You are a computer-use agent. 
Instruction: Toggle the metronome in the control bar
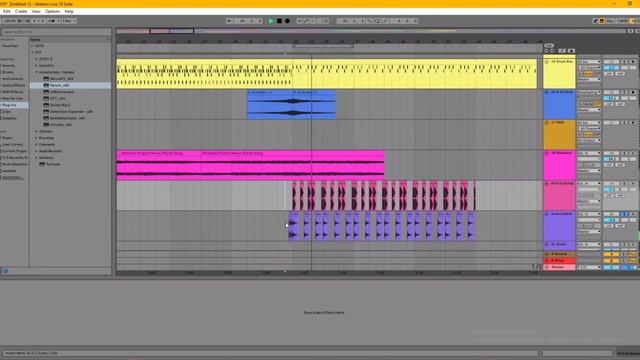click(53, 21)
